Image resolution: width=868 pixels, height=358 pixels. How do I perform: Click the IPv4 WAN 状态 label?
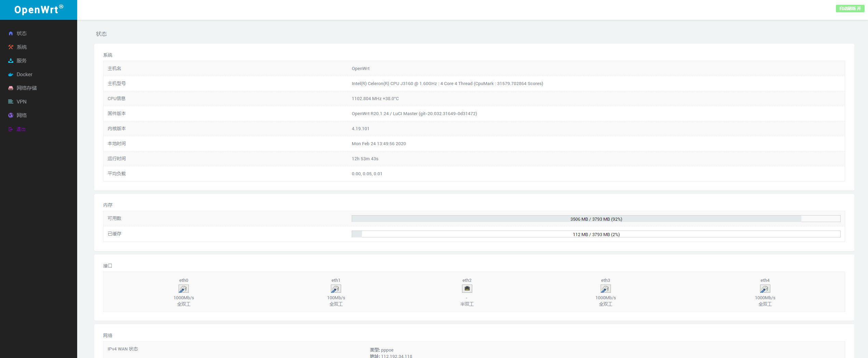(123, 349)
